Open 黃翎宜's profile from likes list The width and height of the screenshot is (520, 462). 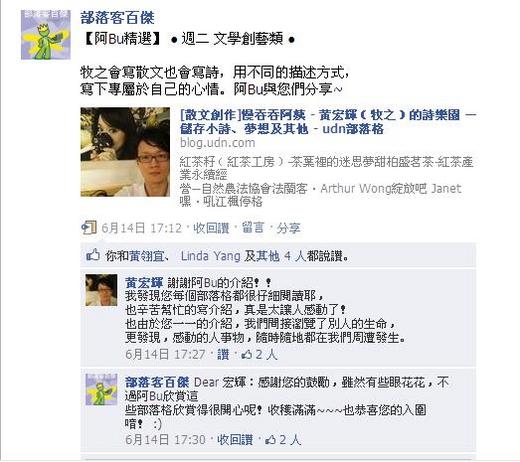click(146, 256)
